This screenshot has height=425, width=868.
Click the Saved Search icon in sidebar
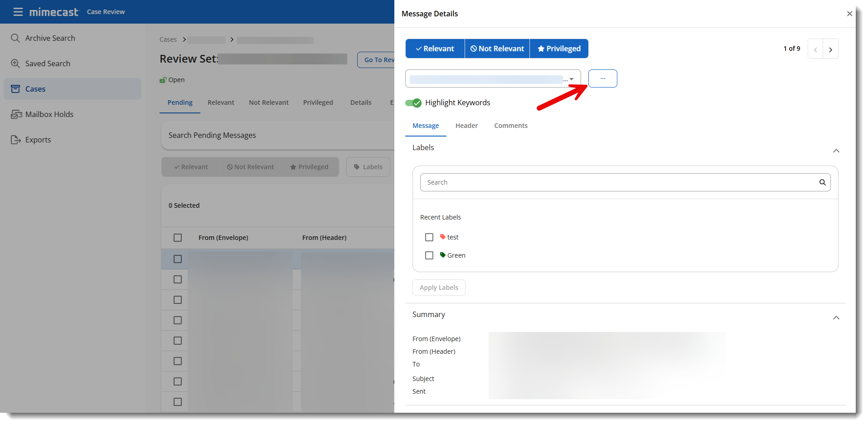tap(15, 64)
